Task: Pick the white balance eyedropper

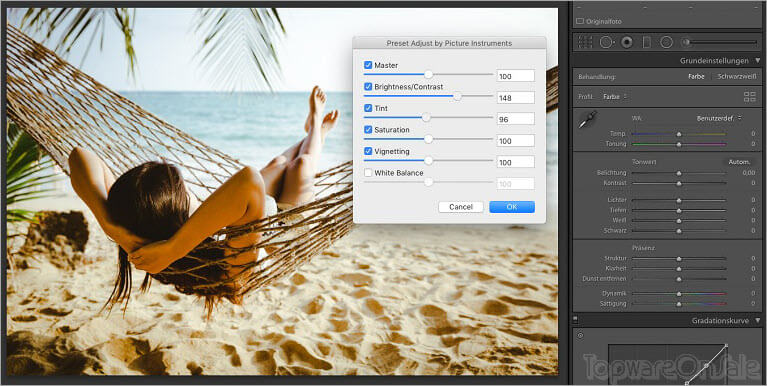Action: coord(588,120)
